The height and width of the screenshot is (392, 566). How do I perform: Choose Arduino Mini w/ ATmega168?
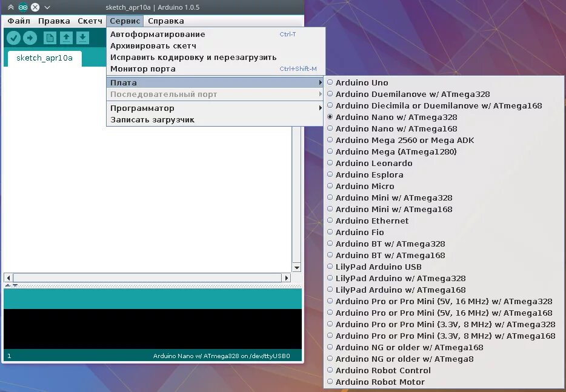(444, 210)
